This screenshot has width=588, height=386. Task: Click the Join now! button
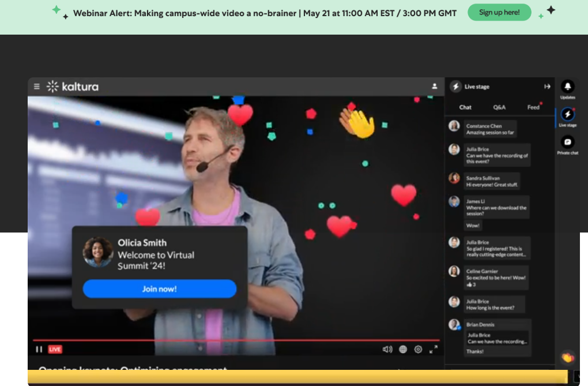[x=159, y=288]
